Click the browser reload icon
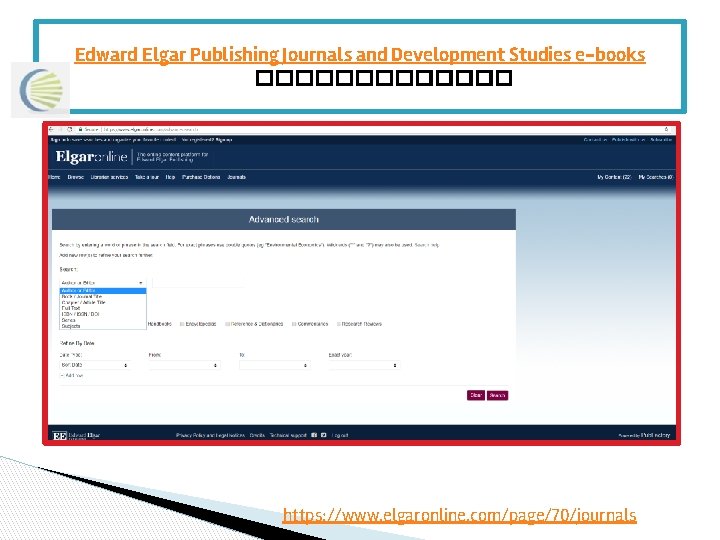 point(70,129)
